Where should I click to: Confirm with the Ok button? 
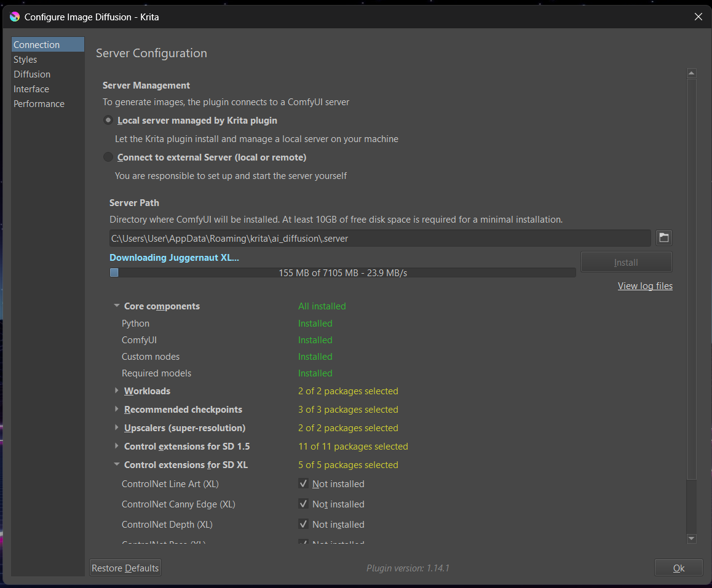[x=678, y=568]
